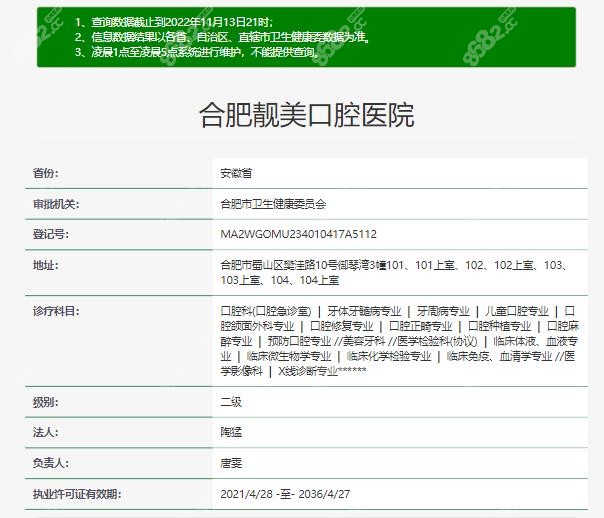Select 临床微生物学专业 in the subject list
Screen dimensions: 604x518
(x=289, y=356)
